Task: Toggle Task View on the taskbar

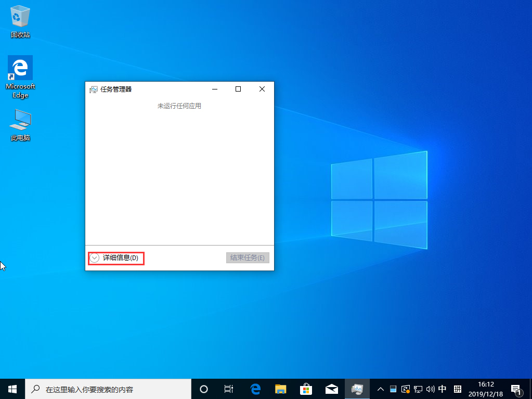Action: pyautogui.click(x=229, y=389)
